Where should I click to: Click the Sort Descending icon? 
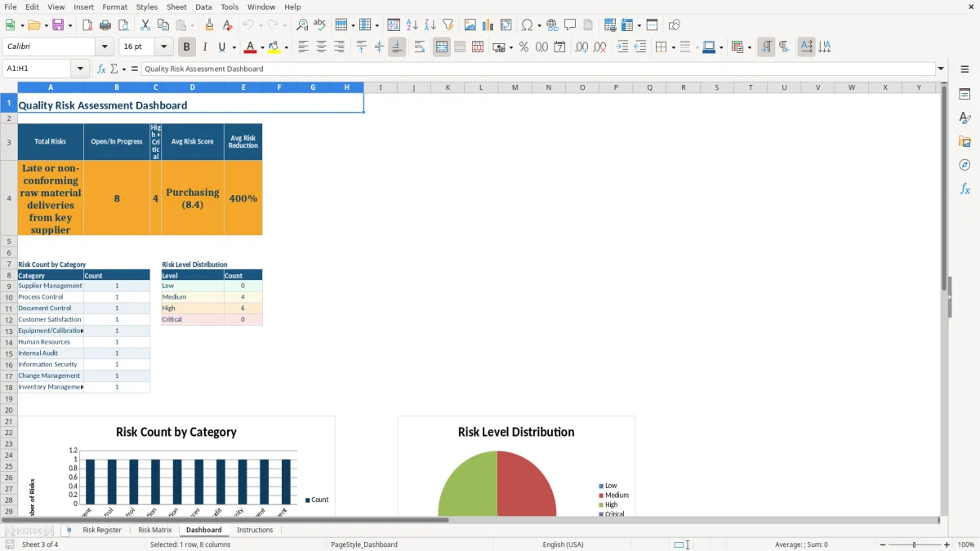click(x=430, y=24)
